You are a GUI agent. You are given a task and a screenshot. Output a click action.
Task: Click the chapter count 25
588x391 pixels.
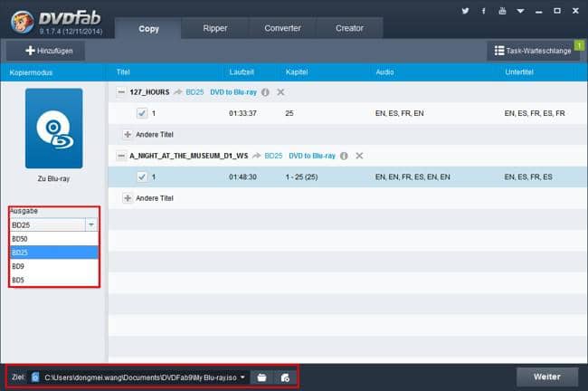coord(289,113)
